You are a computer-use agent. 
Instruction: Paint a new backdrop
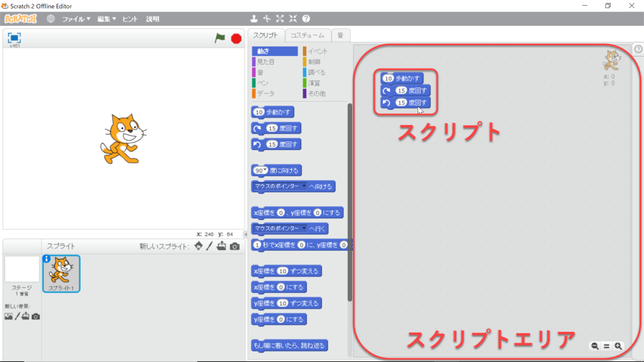click(x=17, y=316)
